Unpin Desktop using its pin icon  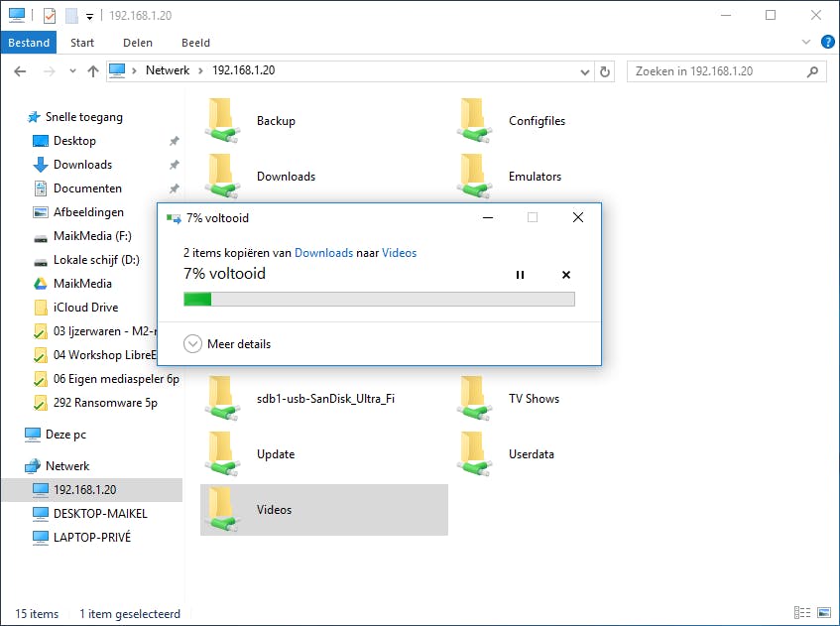pyautogui.click(x=175, y=141)
